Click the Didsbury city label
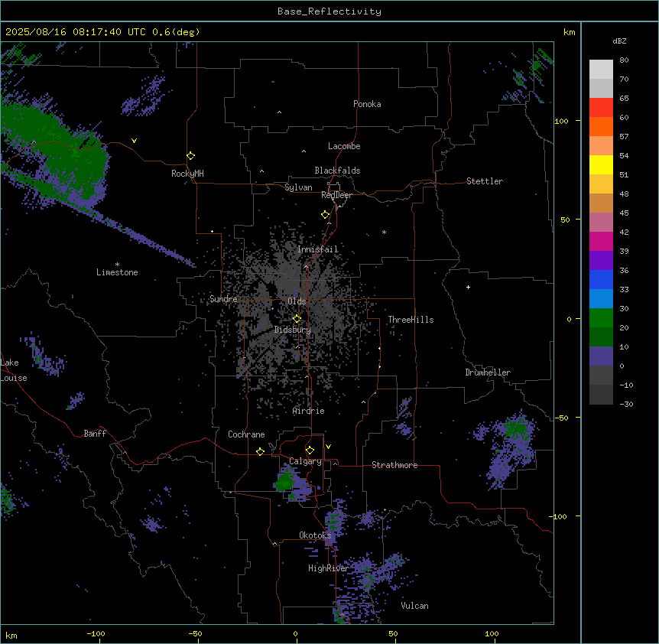This screenshot has height=644, width=659. [x=293, y=330]
